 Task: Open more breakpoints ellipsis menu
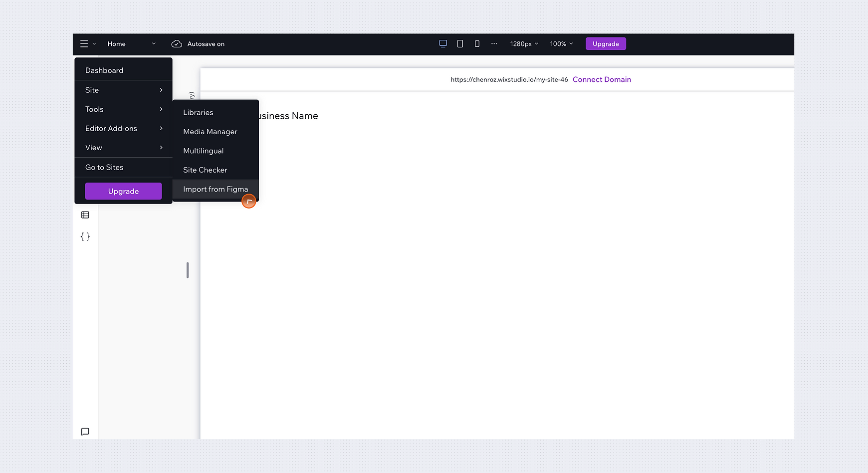click(494, 44)
